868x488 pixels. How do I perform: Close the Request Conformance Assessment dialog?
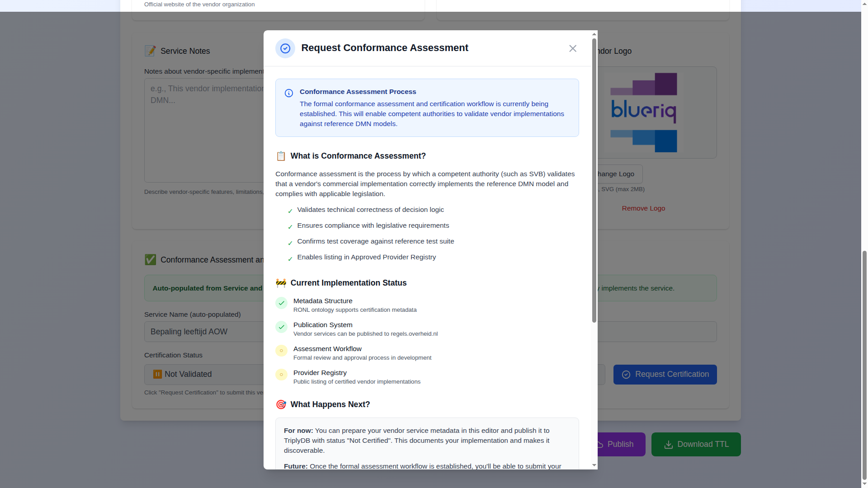tap(572, 48)
